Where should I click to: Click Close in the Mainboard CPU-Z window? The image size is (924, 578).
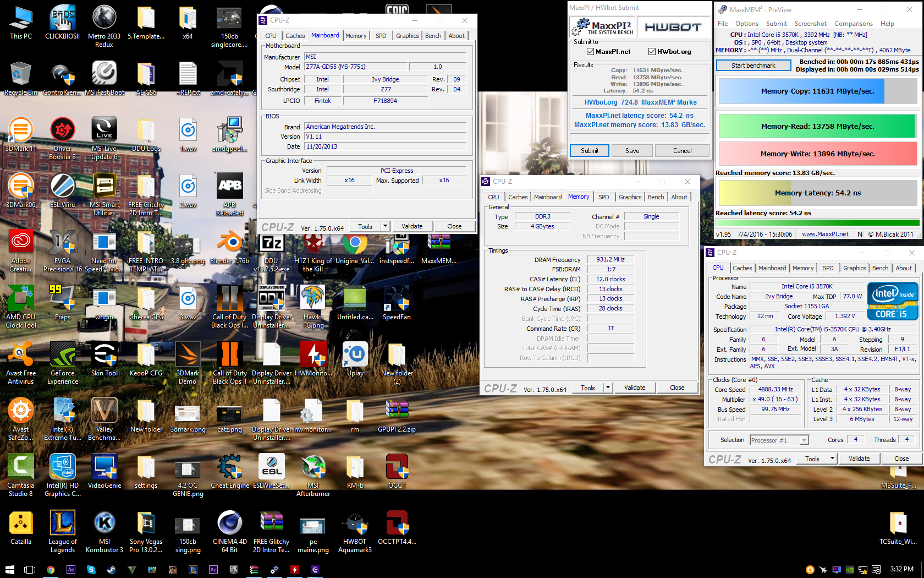(x=454, y=226)
